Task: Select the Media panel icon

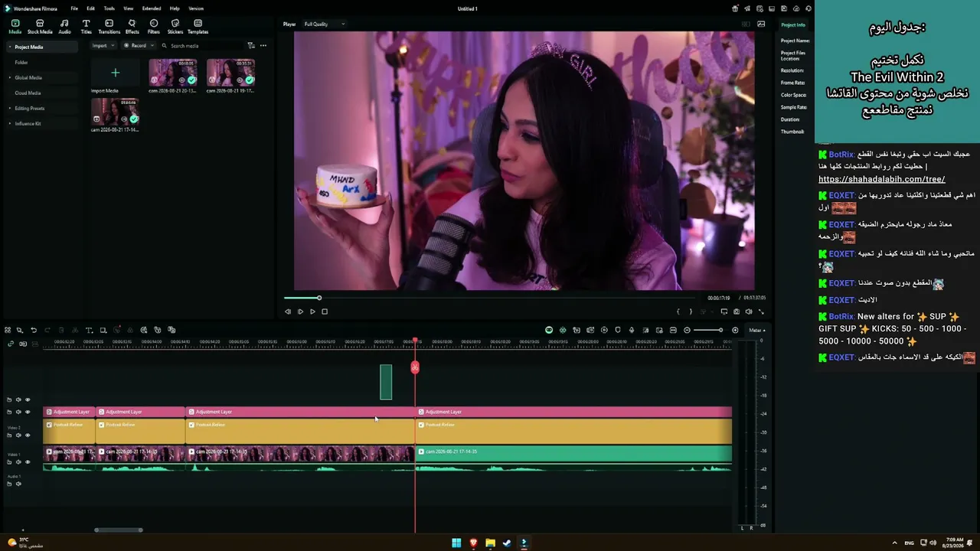Action: pos(15,27)
